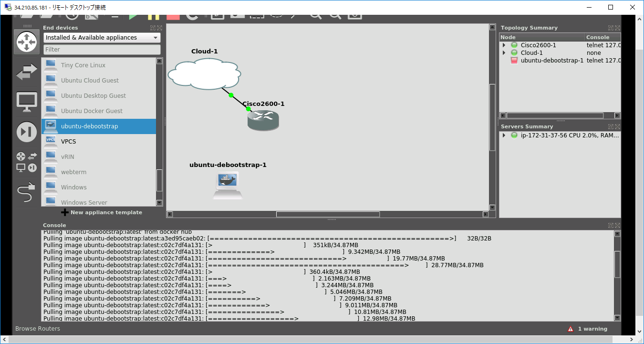Float the Topology Summary panel
Image resolution: width=644 pixels, height=344 pixels.
click(x=611, y=28)
